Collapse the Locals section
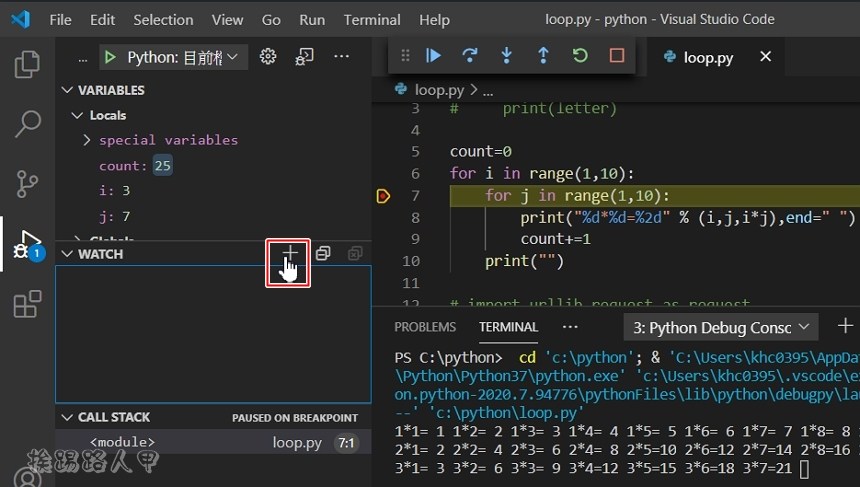The height and width of the screenshot is (487, 860). tap(77, 115)
